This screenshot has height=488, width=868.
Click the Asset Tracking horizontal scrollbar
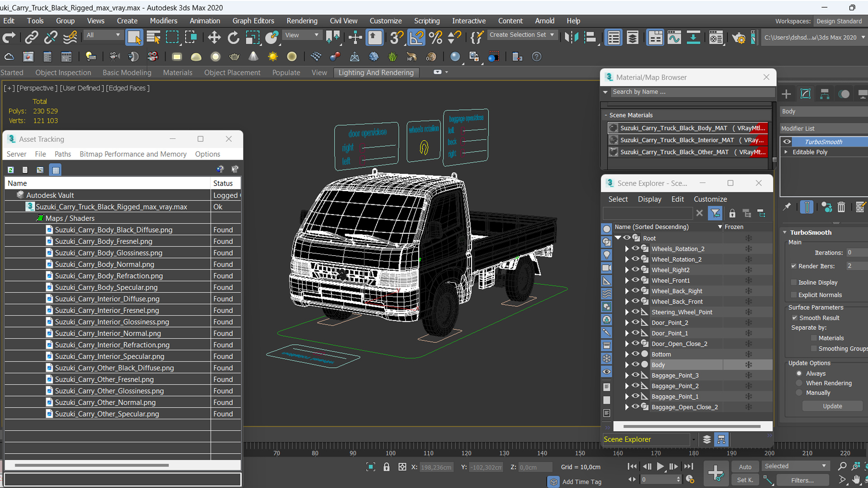click(x=92, y=465)
